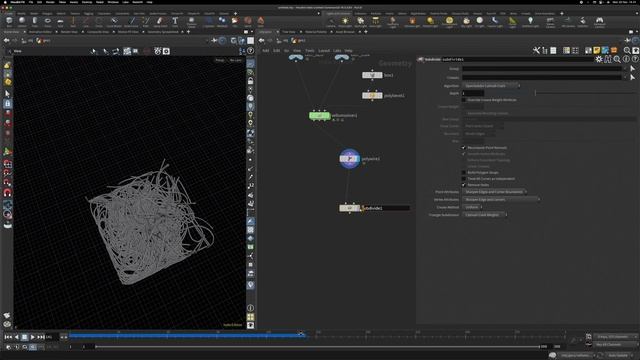Select the Box shelf tool

9,22
